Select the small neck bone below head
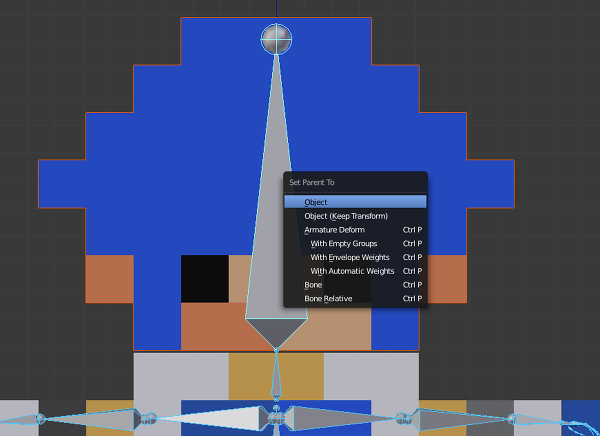This screenshot has width=600, height=436. [x=276, y=377]
